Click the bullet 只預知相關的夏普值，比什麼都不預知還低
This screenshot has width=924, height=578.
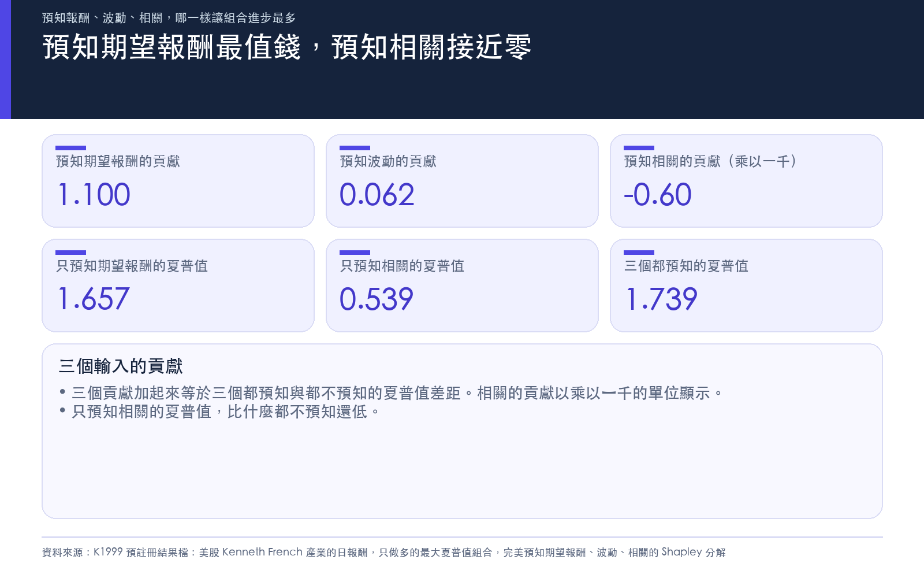tap(219, 412)
